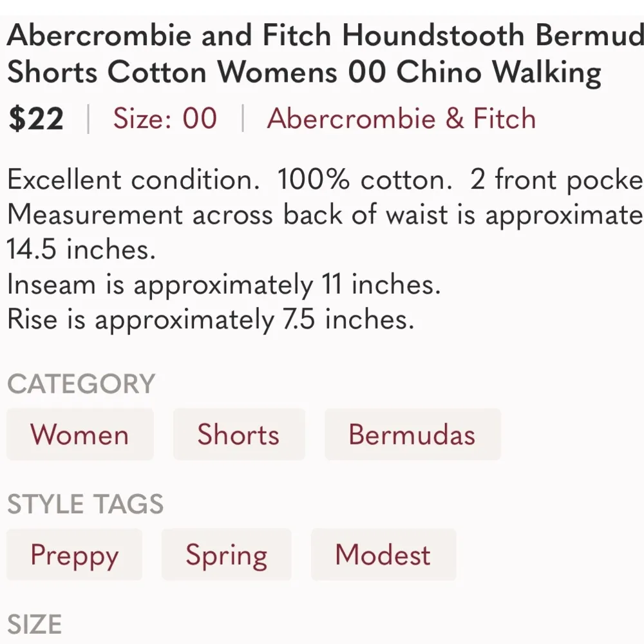Click the STYLE TAGS section header
Viewport: 644px width, 644px height.
coord(86,504)
